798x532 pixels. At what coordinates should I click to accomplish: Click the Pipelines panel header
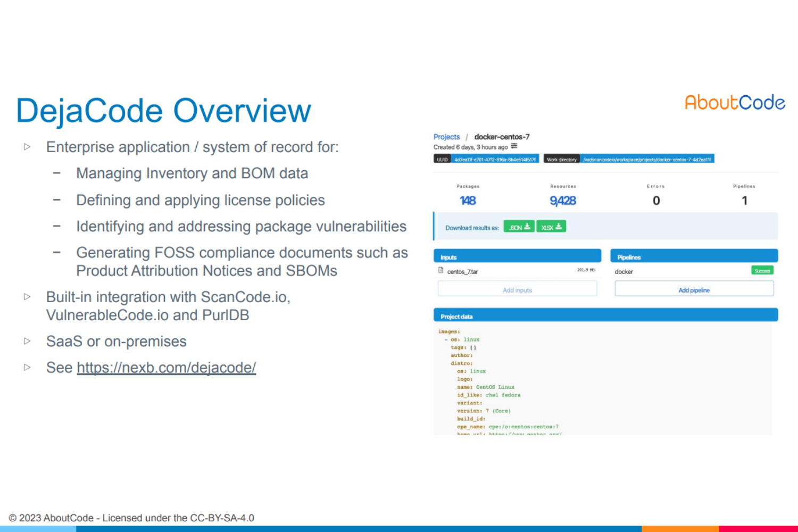[x=694, y=256]
